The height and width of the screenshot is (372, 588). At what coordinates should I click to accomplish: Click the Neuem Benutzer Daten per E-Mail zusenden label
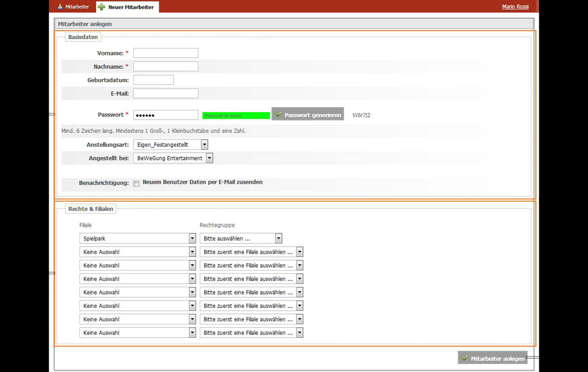[x=202, y=182]
